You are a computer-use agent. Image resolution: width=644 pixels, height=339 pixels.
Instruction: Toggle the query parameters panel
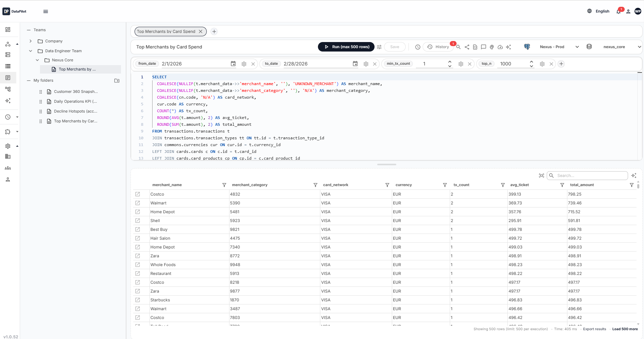click(379, 47)
